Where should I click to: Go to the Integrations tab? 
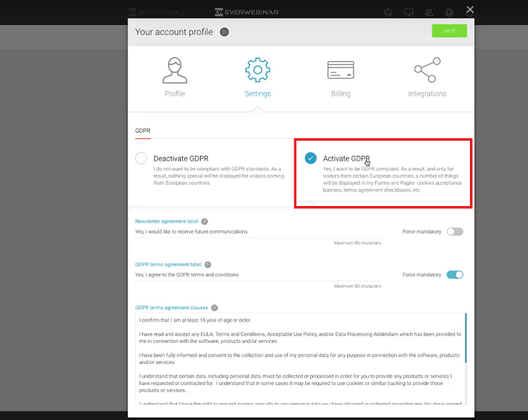427,77
